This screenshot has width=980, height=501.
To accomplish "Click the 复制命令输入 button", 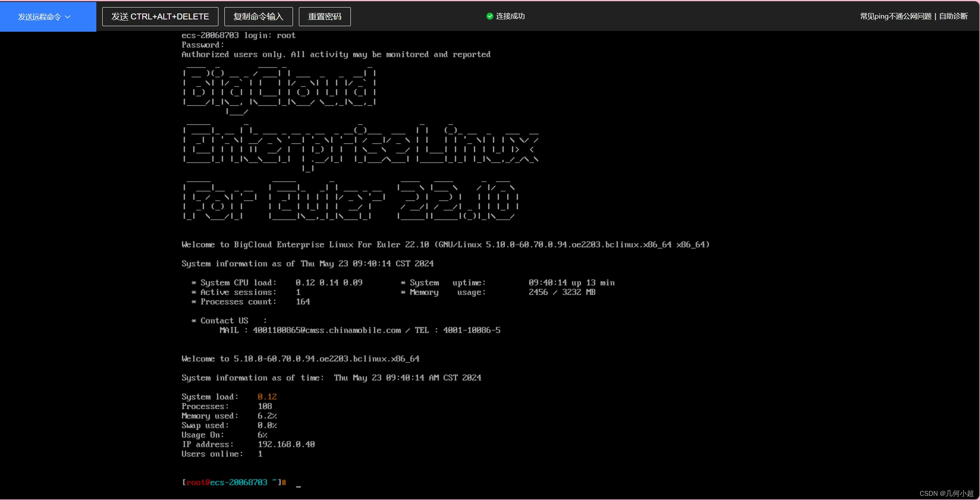I will pyautogui.click(x=258, y=17).
